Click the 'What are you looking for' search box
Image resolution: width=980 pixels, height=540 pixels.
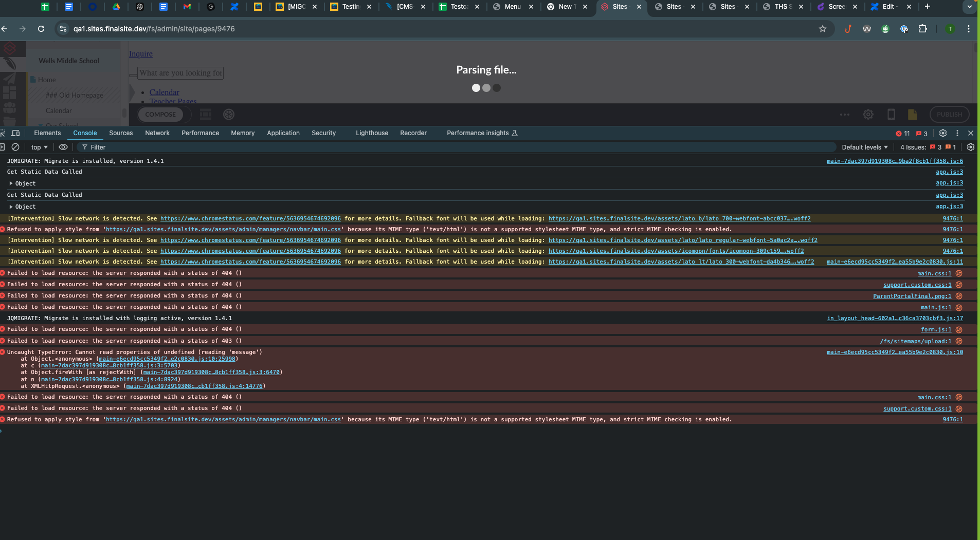pyautogui.click(x=180, y=73)
